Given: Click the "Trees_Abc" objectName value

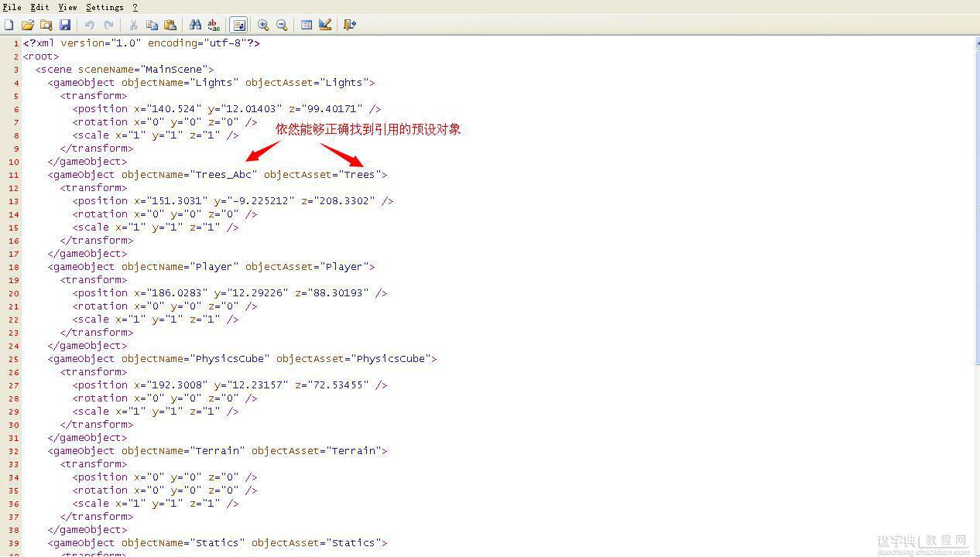Looking at the screenshot, I should click(x=224, y=175).
